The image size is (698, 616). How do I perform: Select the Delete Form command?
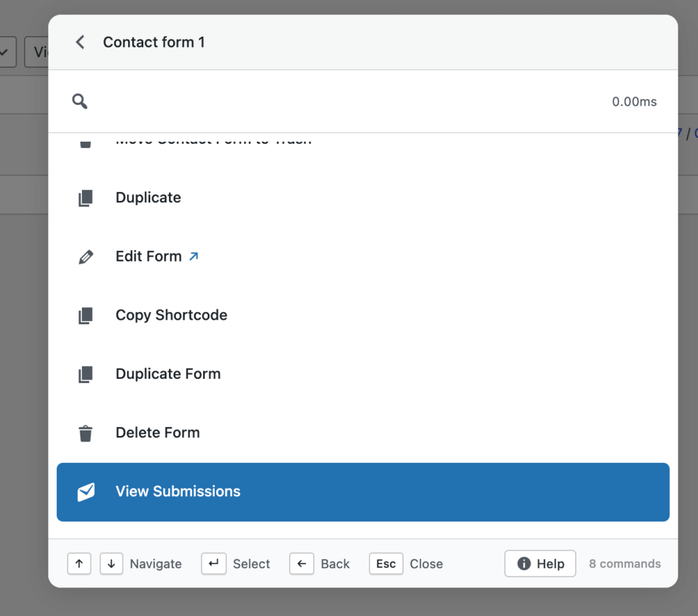[x=157, y=433]
